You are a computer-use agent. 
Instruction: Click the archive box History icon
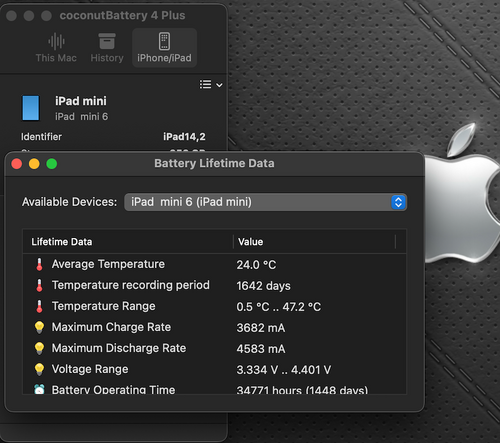[x=107, y=41]
